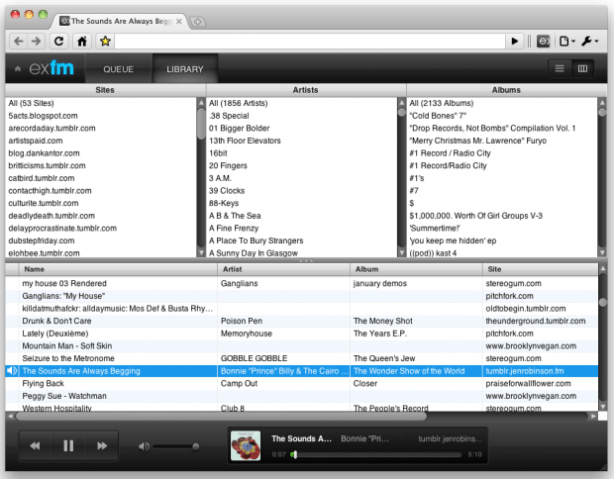The height and width of the screenshot is (479, 614).
Task: Collapse the exfm panel using the logo arrow
Action: tap(17, 69)
